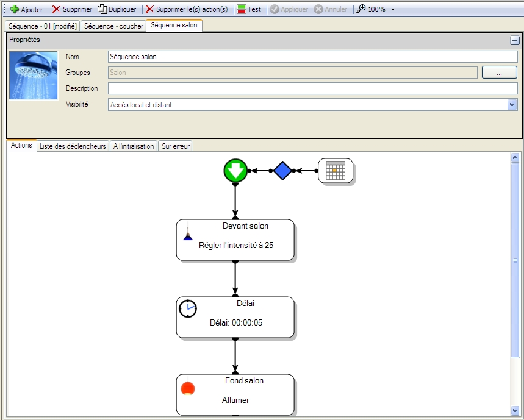524x420 pixels.
Task: Switch to Séquence - coucher tab
Action: coord(113,26)
